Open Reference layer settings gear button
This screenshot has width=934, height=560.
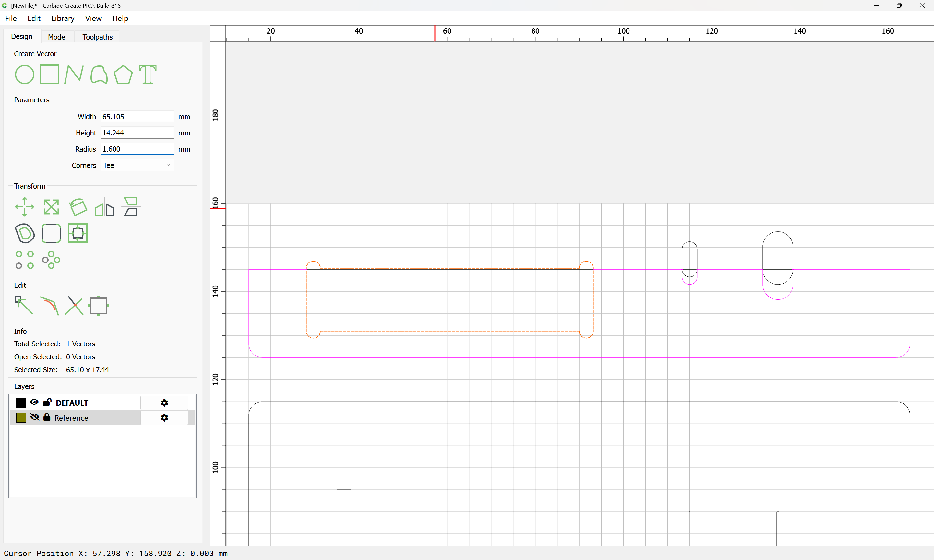164,418
